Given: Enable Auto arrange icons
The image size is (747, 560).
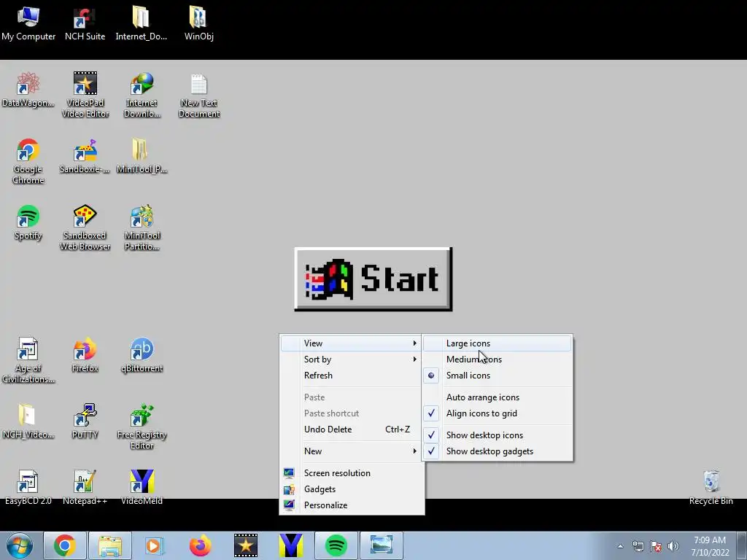Looking at the screenshot, I should [x=497, y=397].
